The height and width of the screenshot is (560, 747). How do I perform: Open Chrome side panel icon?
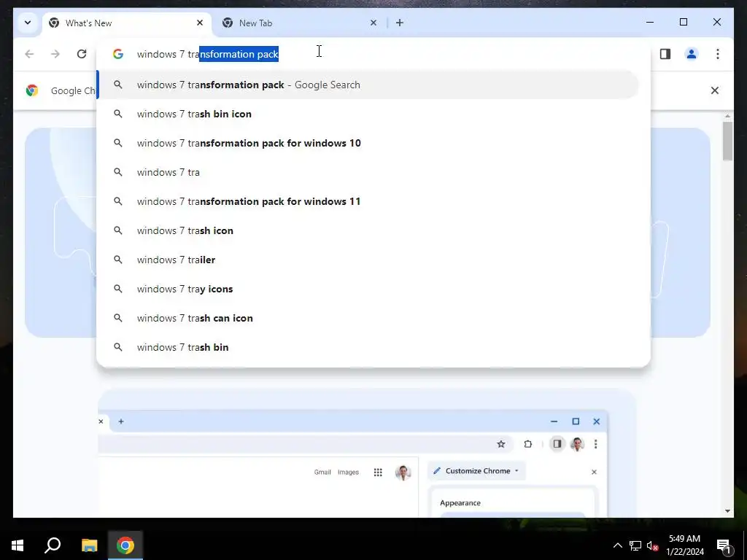665,54
